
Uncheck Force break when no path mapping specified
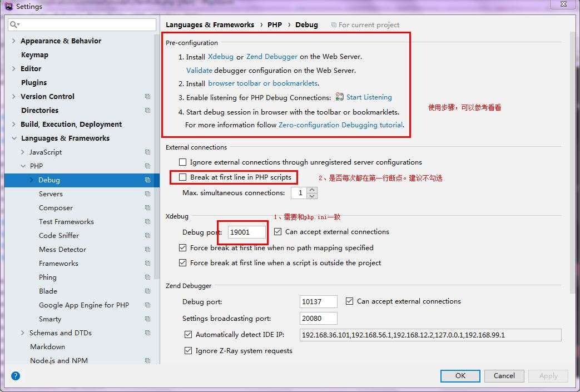[x=182, y=248]
